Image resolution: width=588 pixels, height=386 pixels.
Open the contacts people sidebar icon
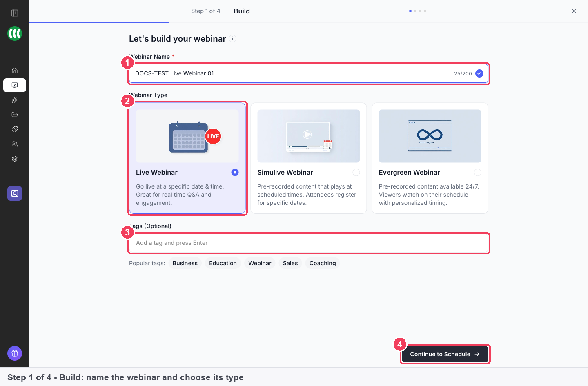click(15, 144)
